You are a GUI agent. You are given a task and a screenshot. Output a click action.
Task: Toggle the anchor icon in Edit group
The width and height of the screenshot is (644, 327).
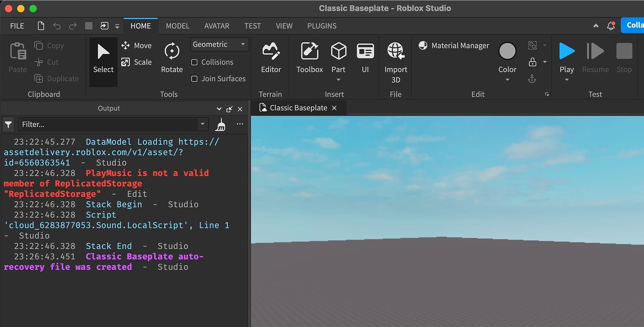point(532,78)
